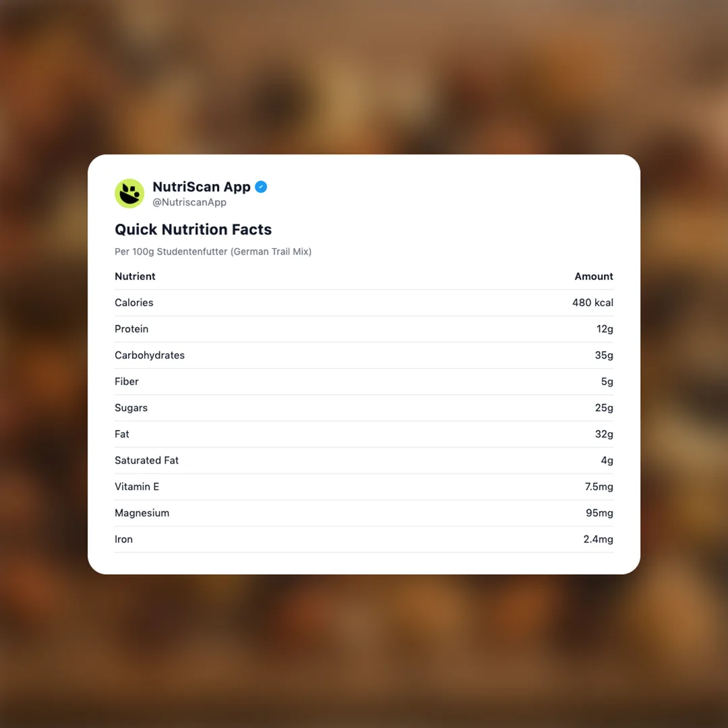This screenshot has height=728, width=728.
Task: Sort by the Nutrient column header
Action: pyautogui.click(x=135, y=276)
